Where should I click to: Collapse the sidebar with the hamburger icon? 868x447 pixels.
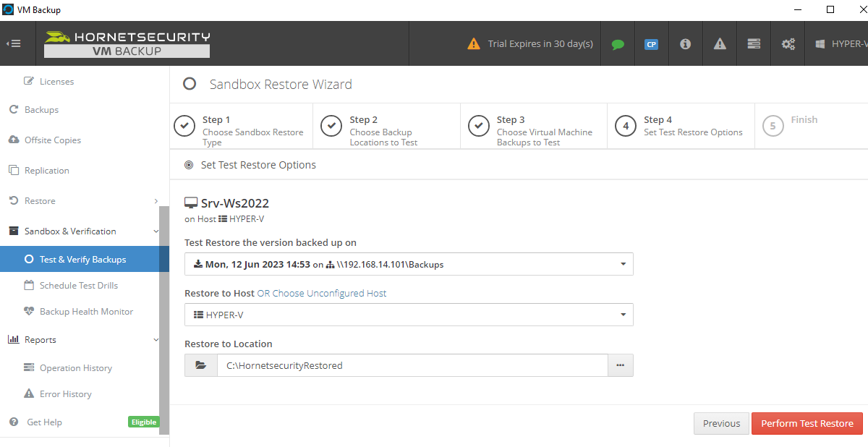point(14,43)
